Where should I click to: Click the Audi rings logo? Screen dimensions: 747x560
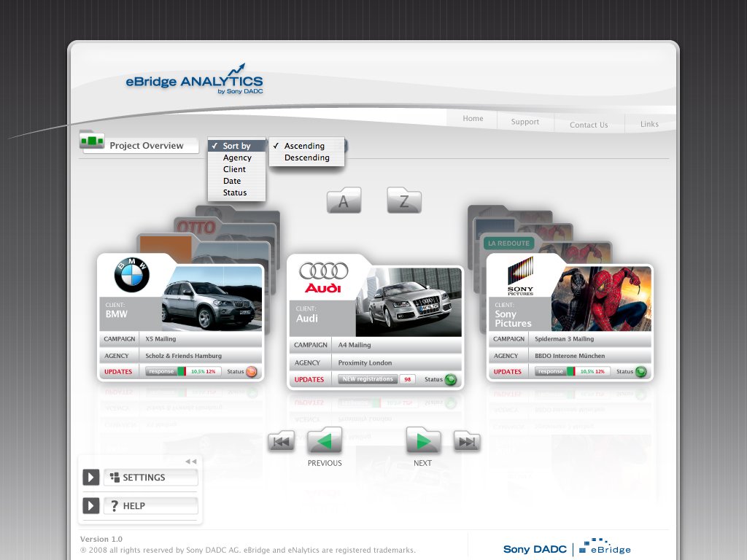323,271
